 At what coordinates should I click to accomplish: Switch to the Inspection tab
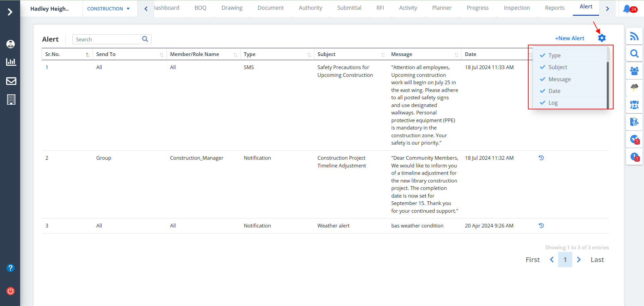(517, 8)
